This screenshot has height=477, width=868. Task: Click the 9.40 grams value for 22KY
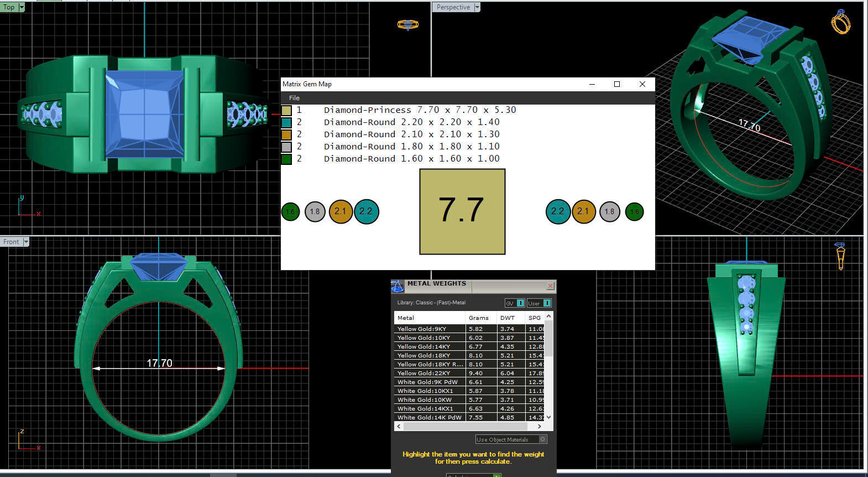coord(475,373)
